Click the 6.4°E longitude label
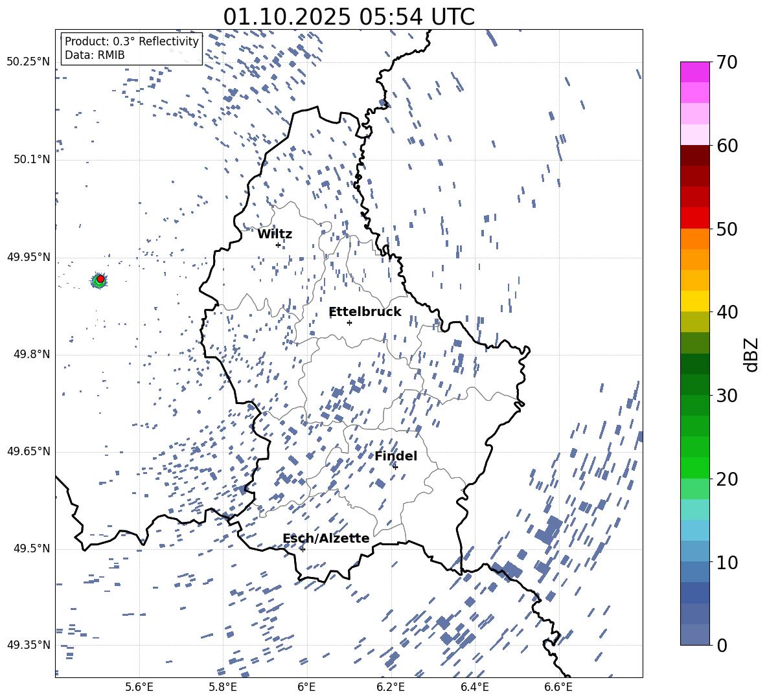 click(x=474, y=687)
